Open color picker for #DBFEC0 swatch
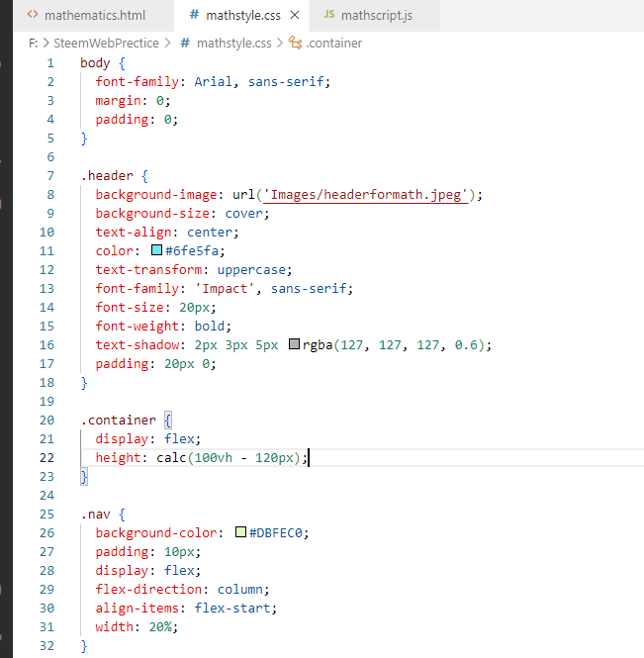Screen dimensions: 644x658 240,532
